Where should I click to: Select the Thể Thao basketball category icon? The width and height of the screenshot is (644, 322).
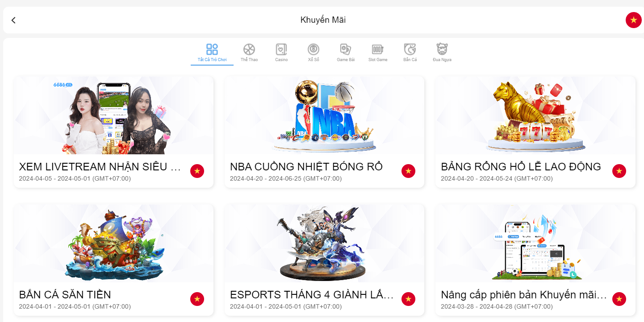[x=249, y=49]
